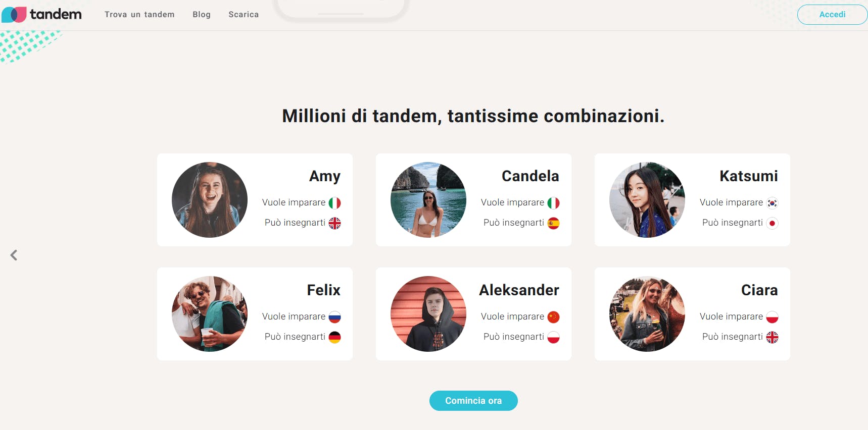
Task: Click Ciara's UK flag icon
Action: [772, 337]
